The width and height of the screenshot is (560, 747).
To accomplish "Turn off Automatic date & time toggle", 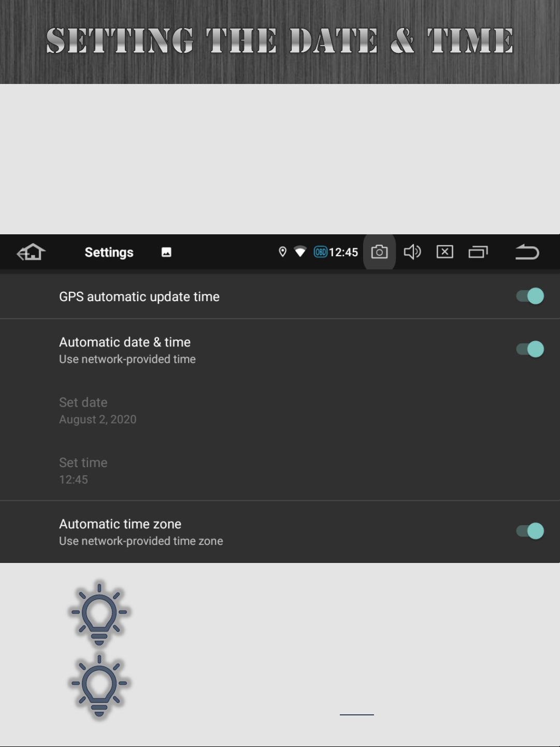I will click(x=530, y=349).
